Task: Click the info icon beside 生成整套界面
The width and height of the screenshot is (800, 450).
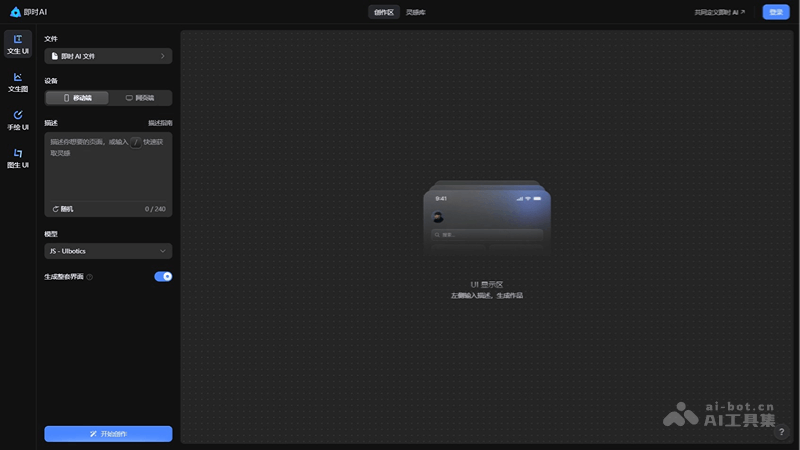Action: pyautogui.click(x=90, y=277)
